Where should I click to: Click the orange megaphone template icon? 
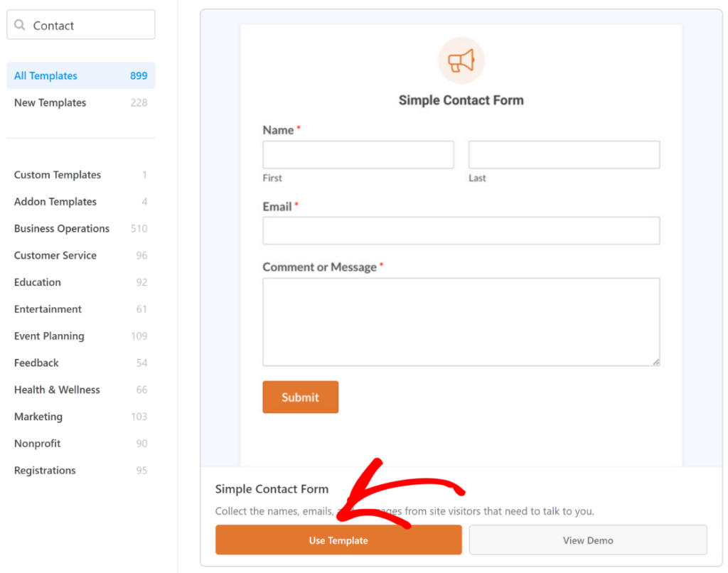click(461, 61)
